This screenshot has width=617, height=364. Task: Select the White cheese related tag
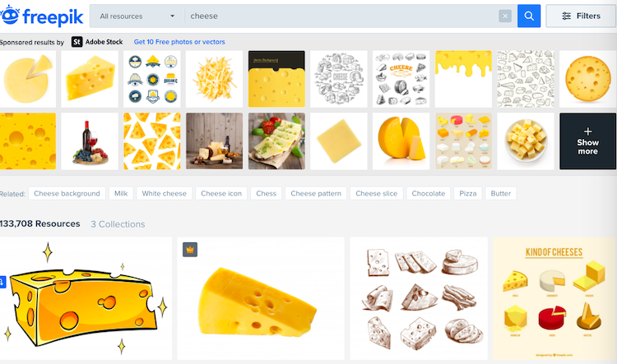coord(164,193)
